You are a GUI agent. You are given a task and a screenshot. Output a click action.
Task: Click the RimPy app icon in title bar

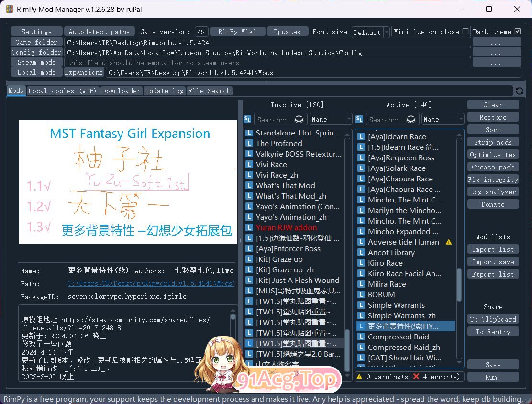(8, 9)
